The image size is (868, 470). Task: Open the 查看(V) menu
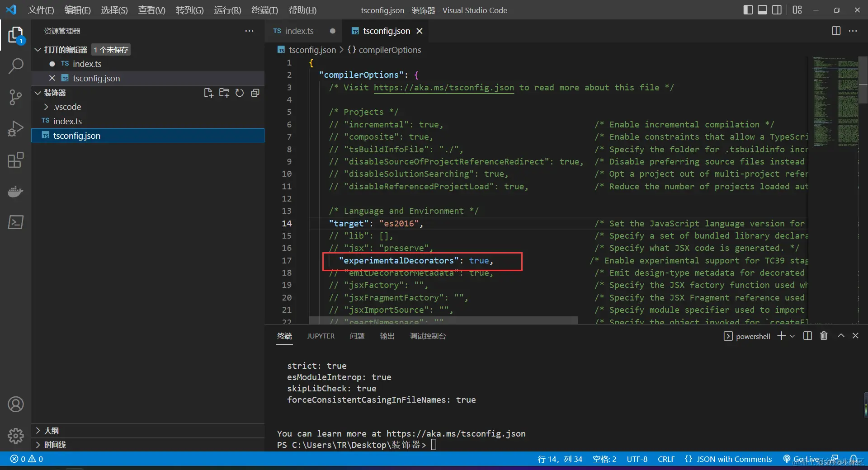pos(151,10)
